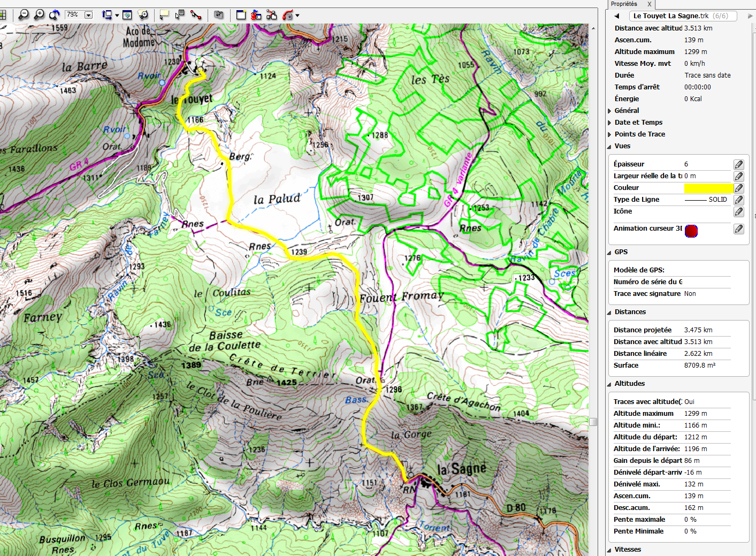
Task: Collapse the Distances section
Action: pos(630,312)
